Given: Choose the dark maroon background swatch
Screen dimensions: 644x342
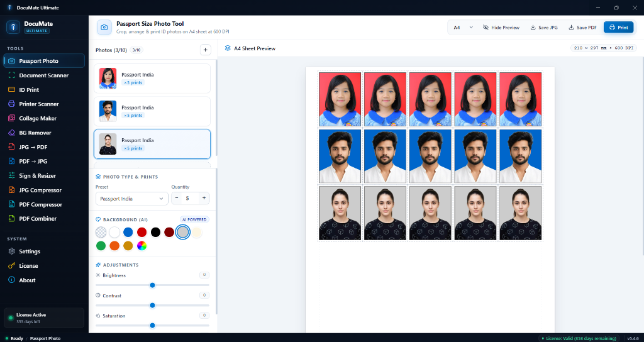Looking at the screenshot, I should 169,233.
